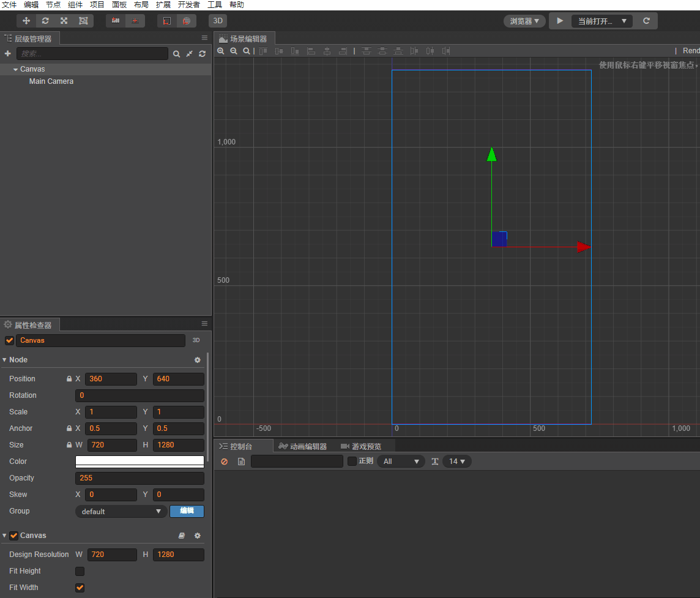Open the 组件 menu
700x598 pixels.
(75, 5)
